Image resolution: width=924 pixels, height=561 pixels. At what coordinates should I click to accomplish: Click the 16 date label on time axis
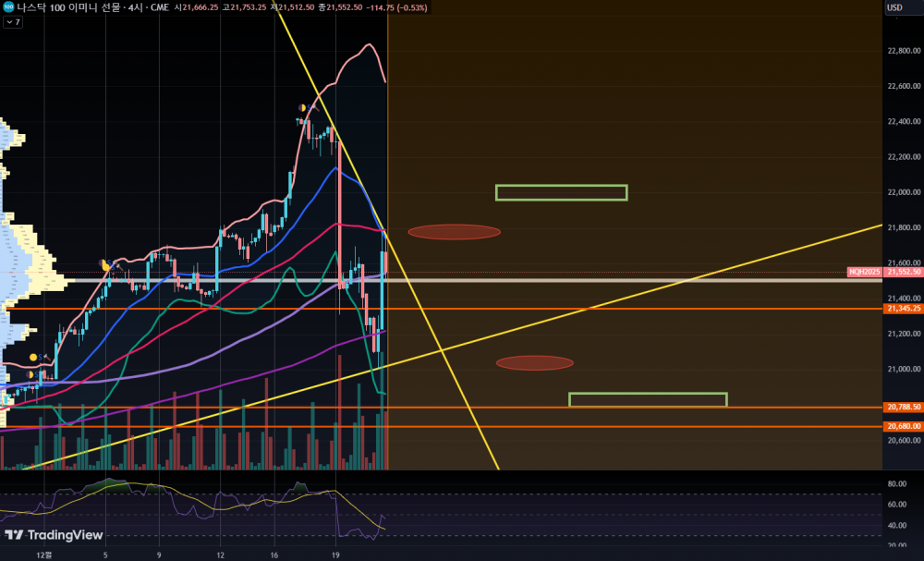click(x=275, y=555)
